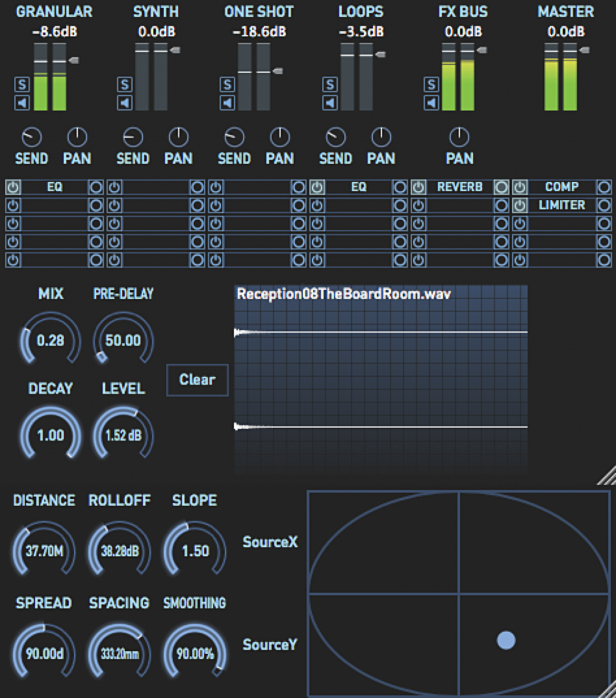
Task: Click the circle button on LOOPS EQ slot
Action: pos(400,187)
